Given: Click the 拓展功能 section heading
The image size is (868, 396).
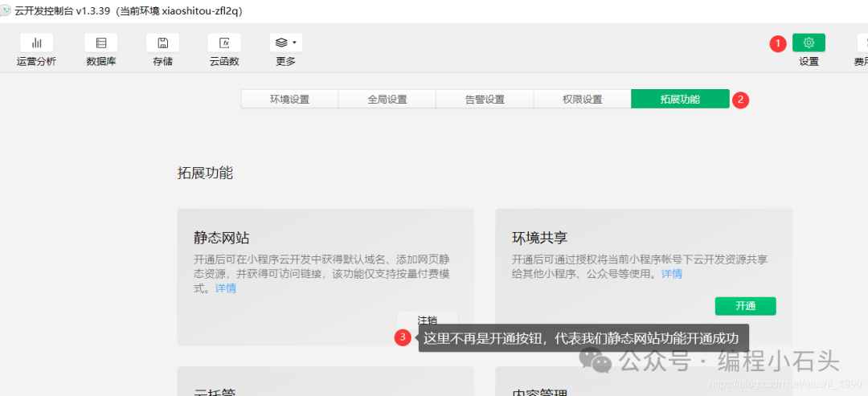Looking at the screenshot, I should [x=206, y=174].
